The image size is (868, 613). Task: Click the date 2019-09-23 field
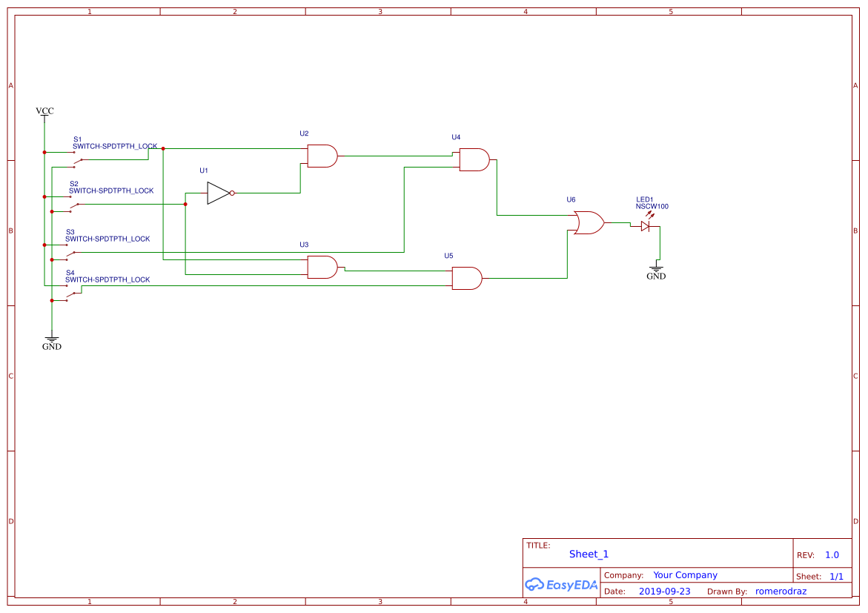pyautogui.click(x=664, y=592)
